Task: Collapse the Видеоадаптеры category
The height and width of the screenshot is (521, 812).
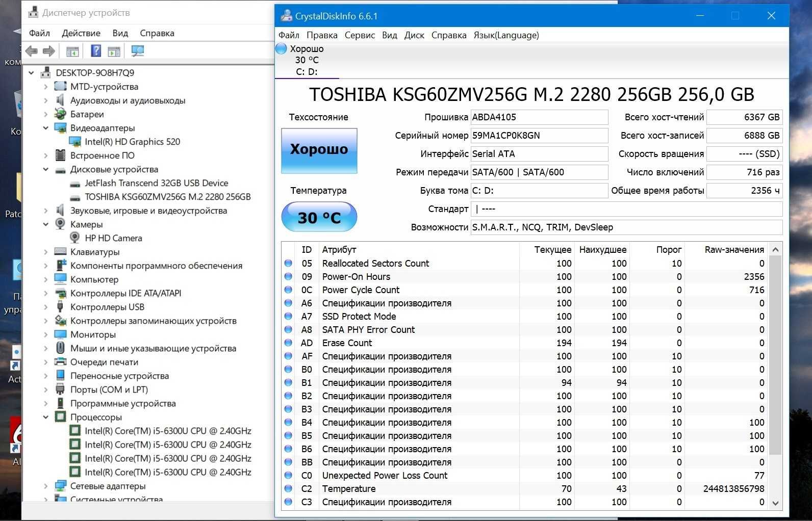Action: click(x=46, y=128)
